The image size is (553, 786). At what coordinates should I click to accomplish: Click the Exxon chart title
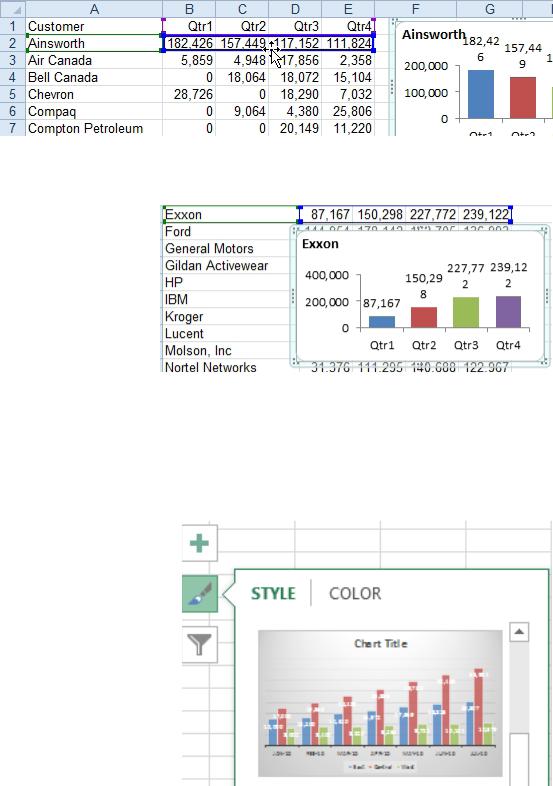(320, 244)
